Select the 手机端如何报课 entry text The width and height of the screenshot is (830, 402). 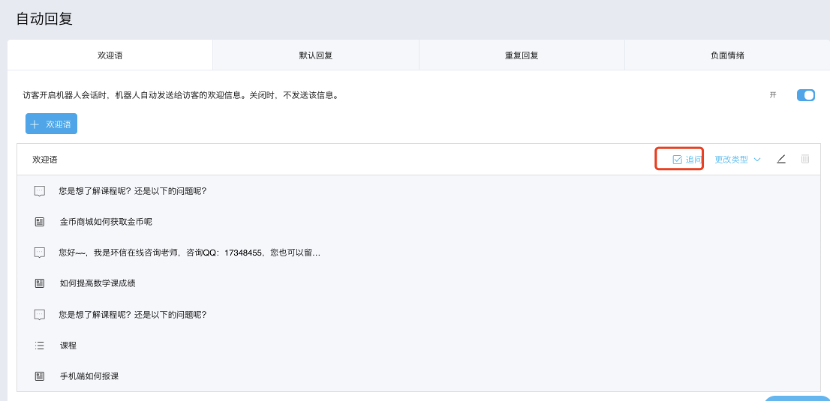pos(91,376)
